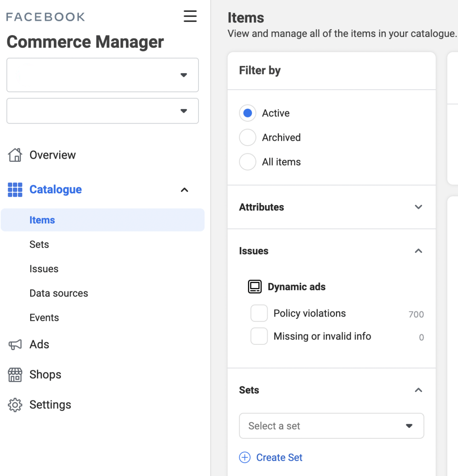Click the Filter by heading

260,71
